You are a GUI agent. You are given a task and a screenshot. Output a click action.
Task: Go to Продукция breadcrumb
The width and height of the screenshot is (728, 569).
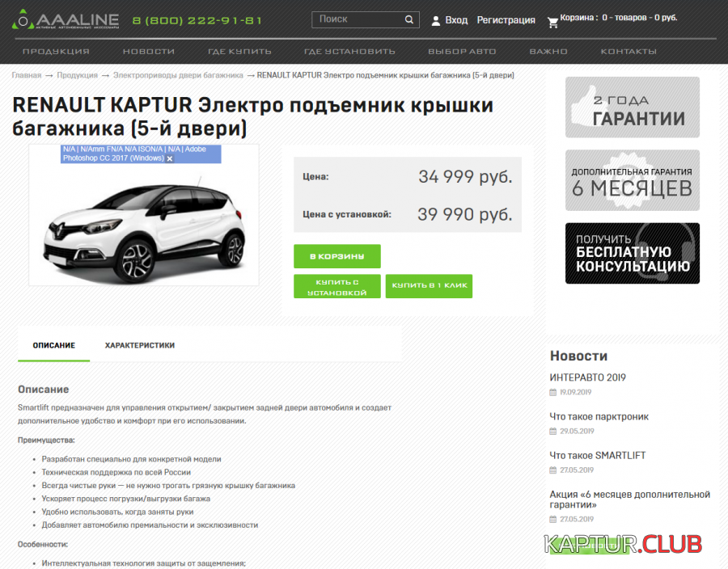[77, 75]
